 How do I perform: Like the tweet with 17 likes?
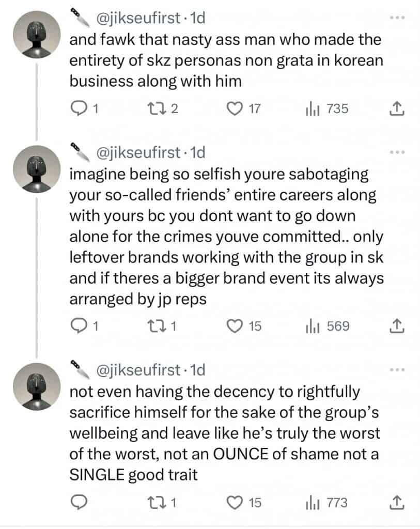[x=236, y=109]
